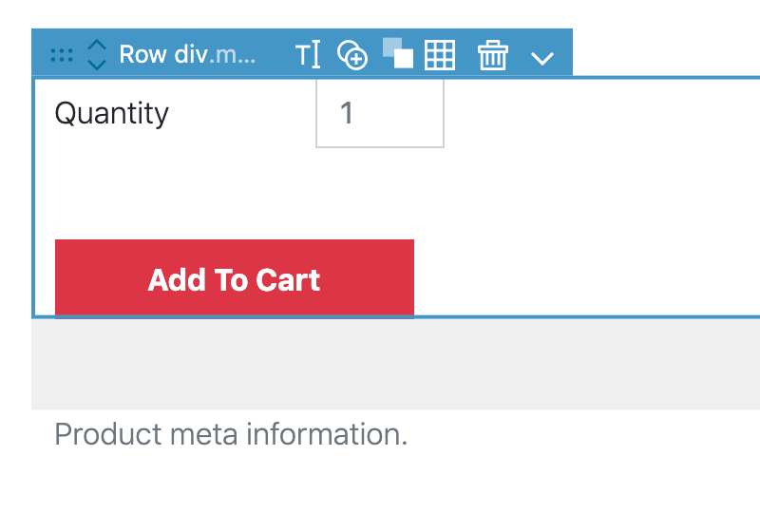This screenshot has width=760, height=532.
Task: Focus the Quantity number input showing 1
Action: [x=380, y=113]
